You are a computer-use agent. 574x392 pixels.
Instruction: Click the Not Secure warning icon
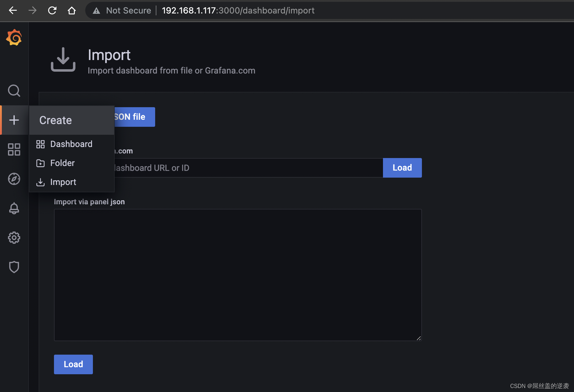[96, 11]
